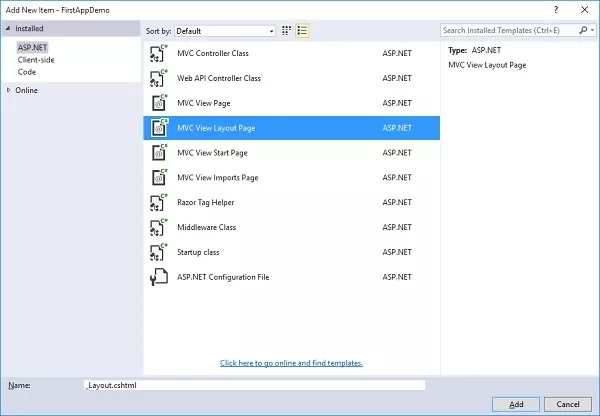Choose the MVC View Page icon
Viewport: 600px width, 416px height.
158,103
